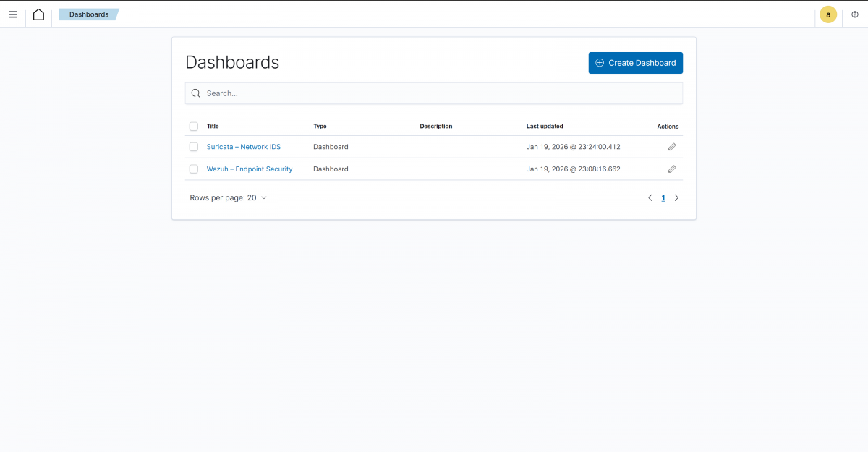Select the Suricata – Network IDS row checkbox
Screen dimensions: 868x452
click(x=193, y=146)
